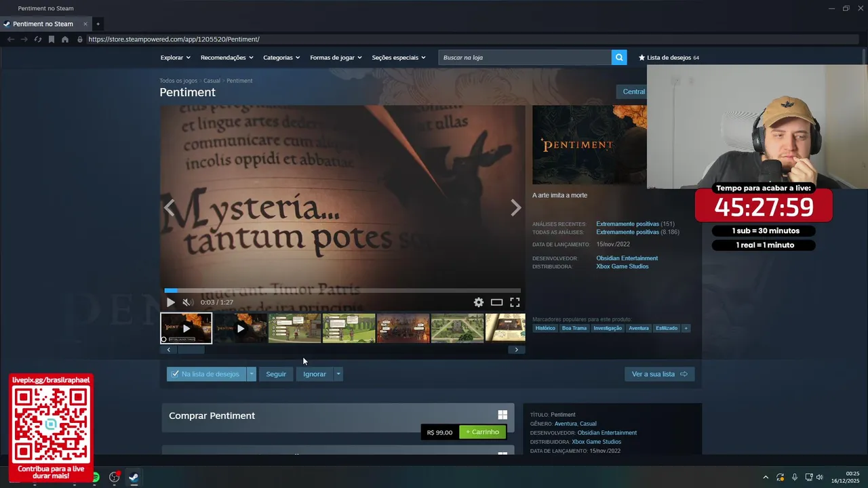Toggle theater mode on video player
This screenshot has width=868, height=488.
coord(497,302)
